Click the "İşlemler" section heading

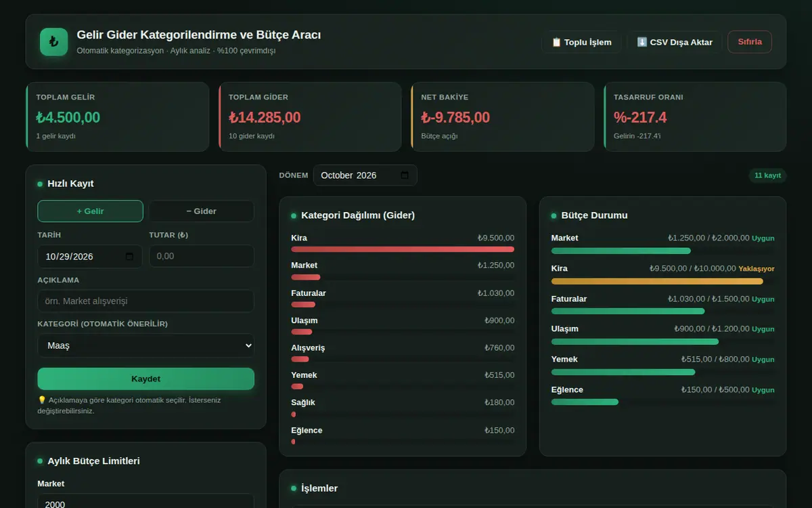319,488
